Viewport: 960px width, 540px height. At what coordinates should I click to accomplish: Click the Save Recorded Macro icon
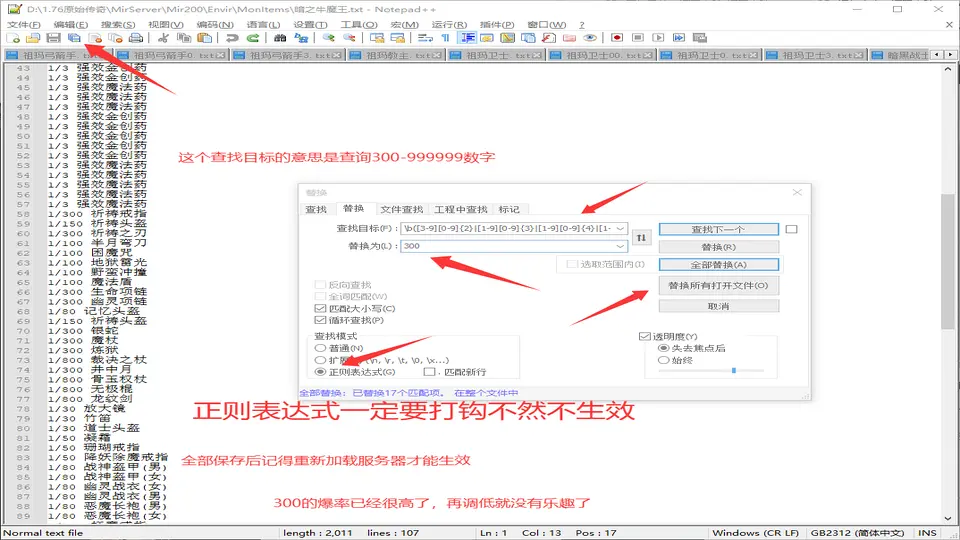click(x=700, y=38)
